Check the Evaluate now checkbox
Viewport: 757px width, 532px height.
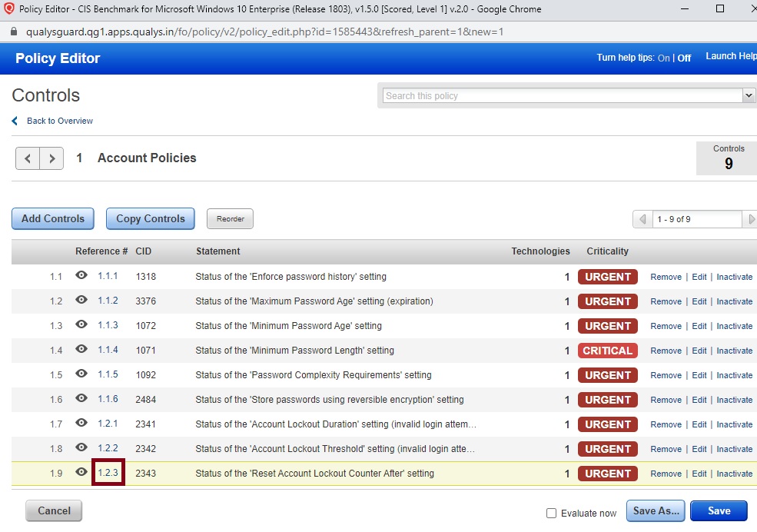tap(551, 514)
